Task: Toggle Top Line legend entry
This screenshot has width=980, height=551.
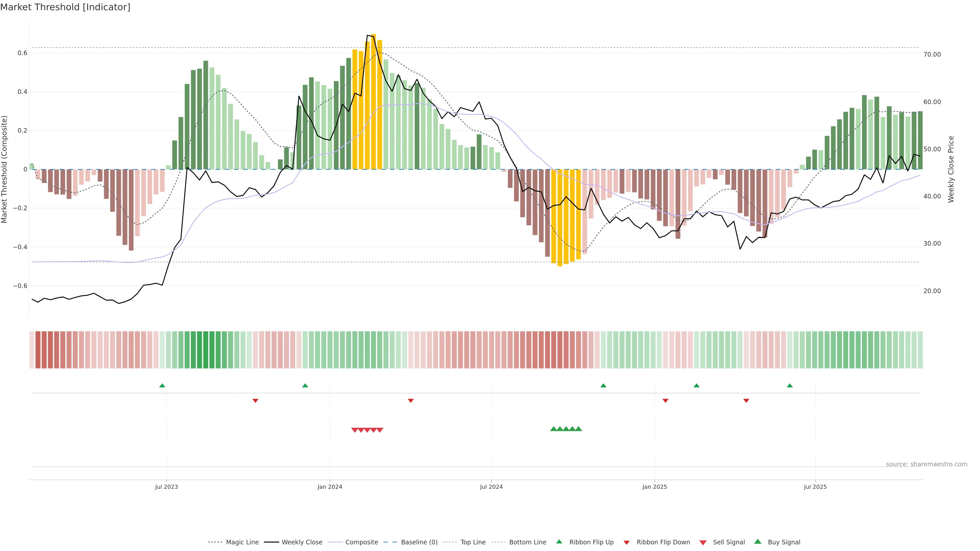Action: coord(473,542)
